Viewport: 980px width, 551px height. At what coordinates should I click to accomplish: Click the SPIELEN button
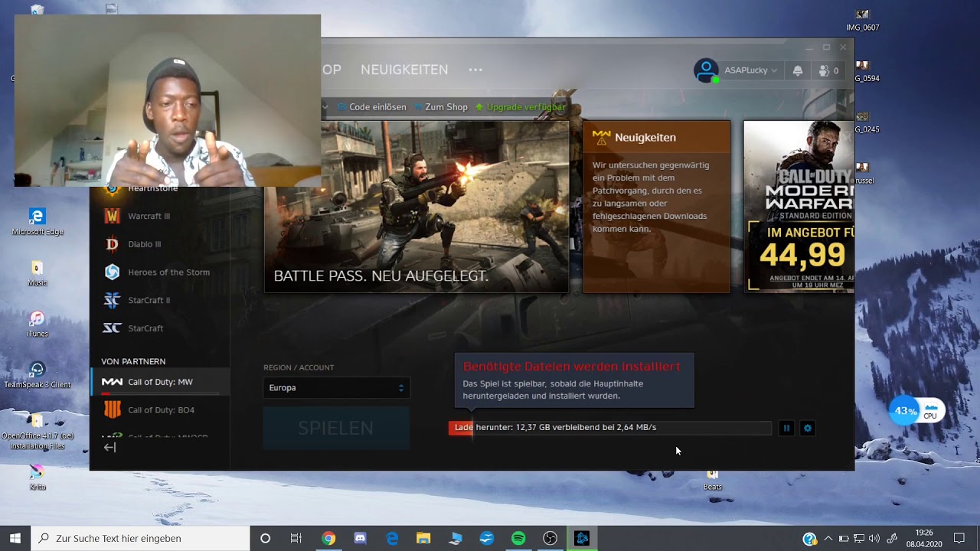pos(336,428)
